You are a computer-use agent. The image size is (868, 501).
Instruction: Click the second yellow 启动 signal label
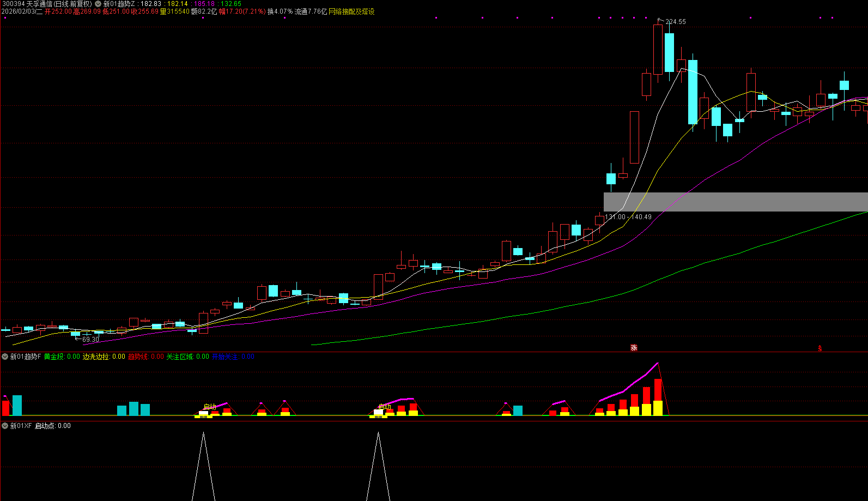[385, 407]
